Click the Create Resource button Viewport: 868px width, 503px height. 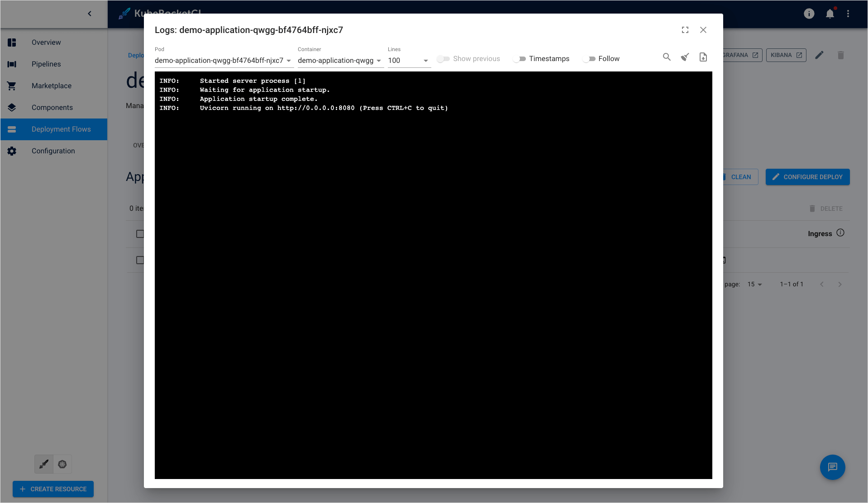point(53,489)
